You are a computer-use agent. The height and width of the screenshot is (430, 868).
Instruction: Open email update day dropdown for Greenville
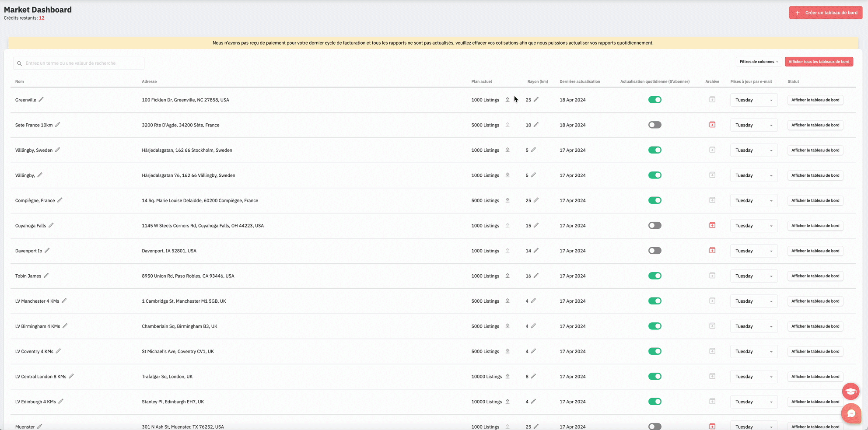point(753,100)
